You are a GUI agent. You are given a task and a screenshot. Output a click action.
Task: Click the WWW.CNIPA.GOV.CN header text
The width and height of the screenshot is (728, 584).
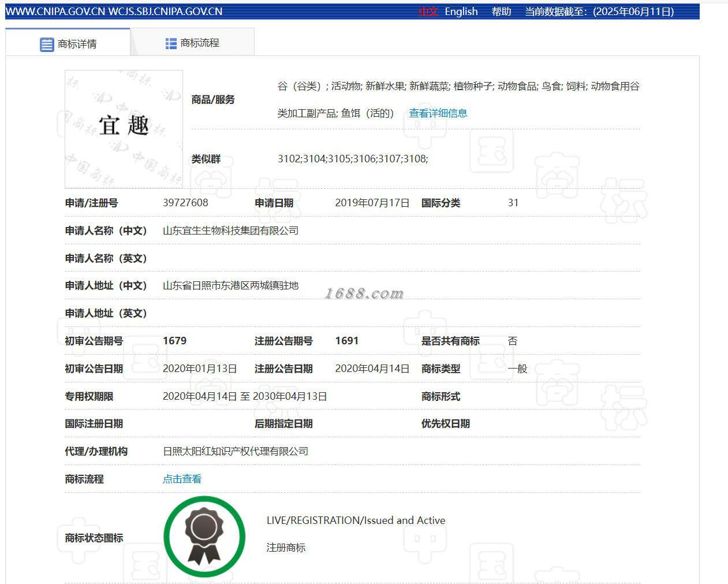tap(55, 12)
